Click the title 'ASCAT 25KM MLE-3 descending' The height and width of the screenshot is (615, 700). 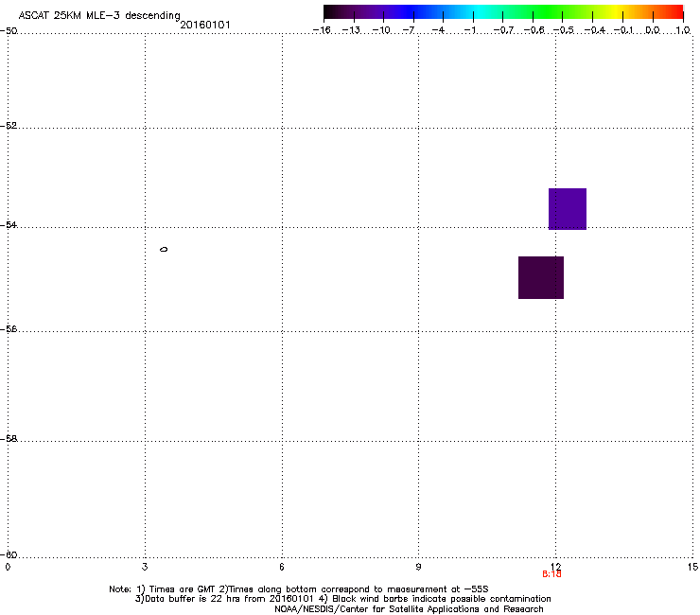click(99, 15)
